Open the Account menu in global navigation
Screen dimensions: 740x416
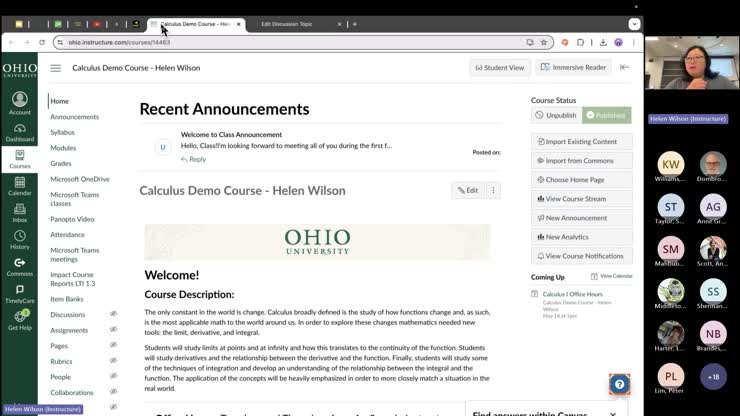19,103
